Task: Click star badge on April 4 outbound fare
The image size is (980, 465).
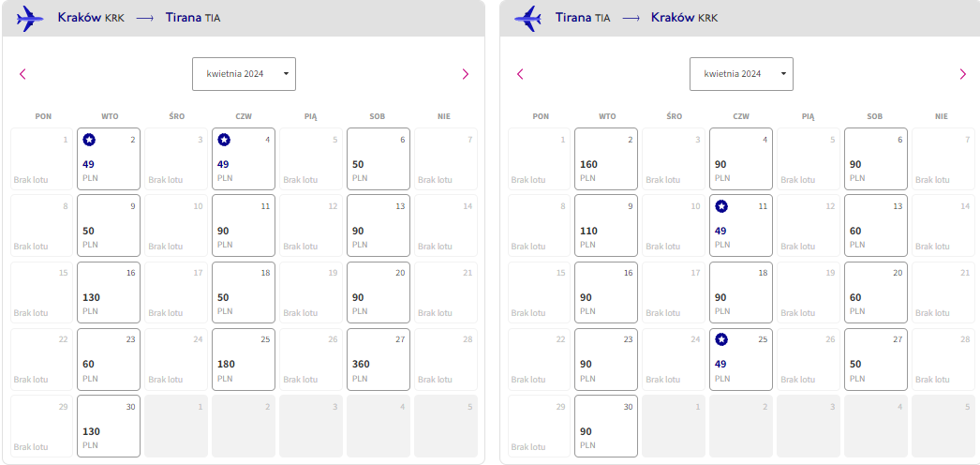Action: pos(224,140)
